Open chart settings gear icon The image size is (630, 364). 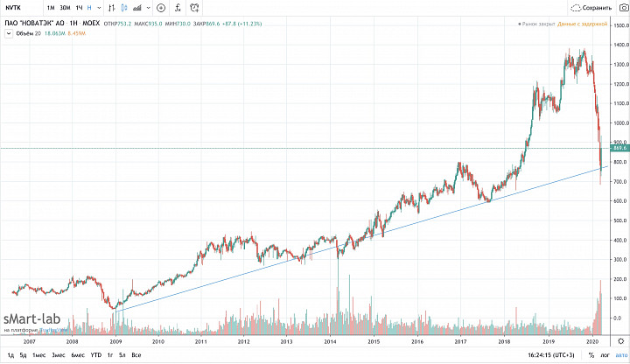coord(621,341)
